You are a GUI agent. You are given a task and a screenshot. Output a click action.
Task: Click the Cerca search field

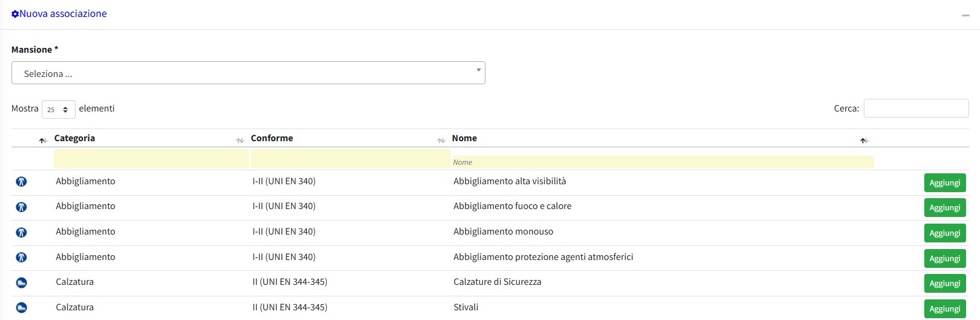(916, 108)
